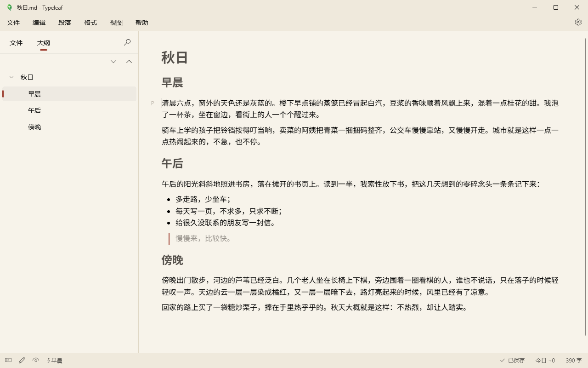Click the list item 每天写一页
Image resolution: width=588 pixels, height=368 pixels.
pos(229,211)
